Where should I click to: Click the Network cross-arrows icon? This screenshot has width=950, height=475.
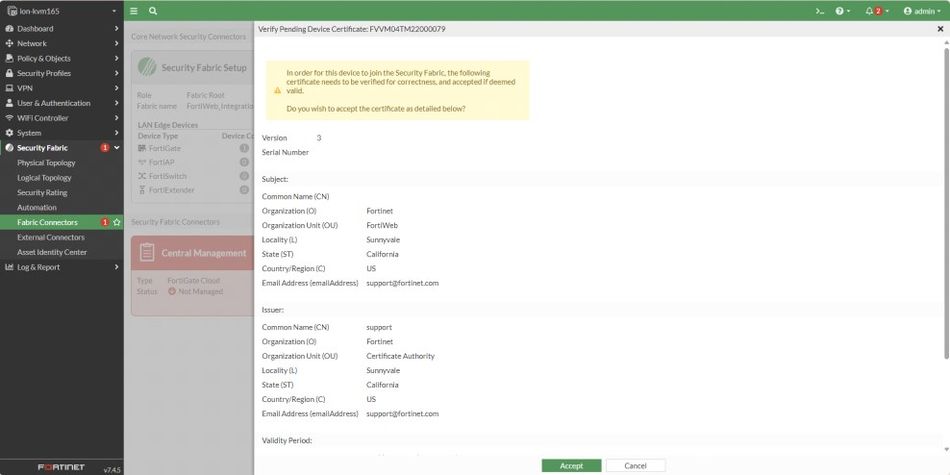point(9,44)
